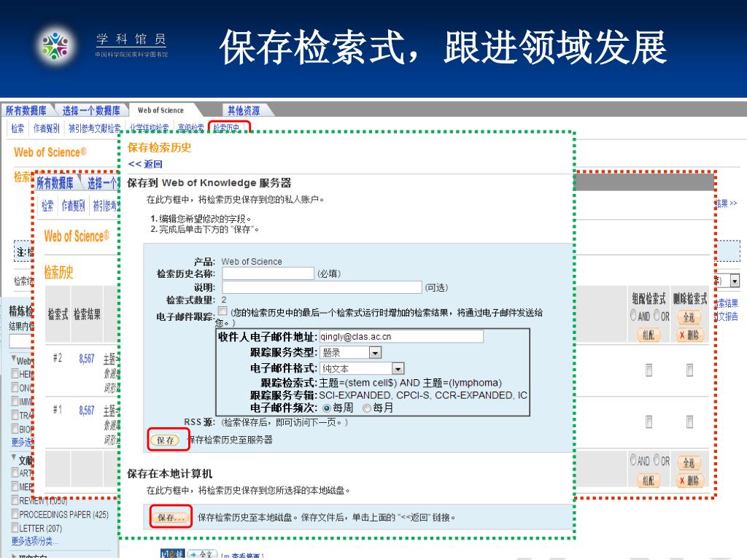Screen dimensions: 747x560
Task: Click the 收件人电子邮件地址 field
Action: click(x=401, y=337)
